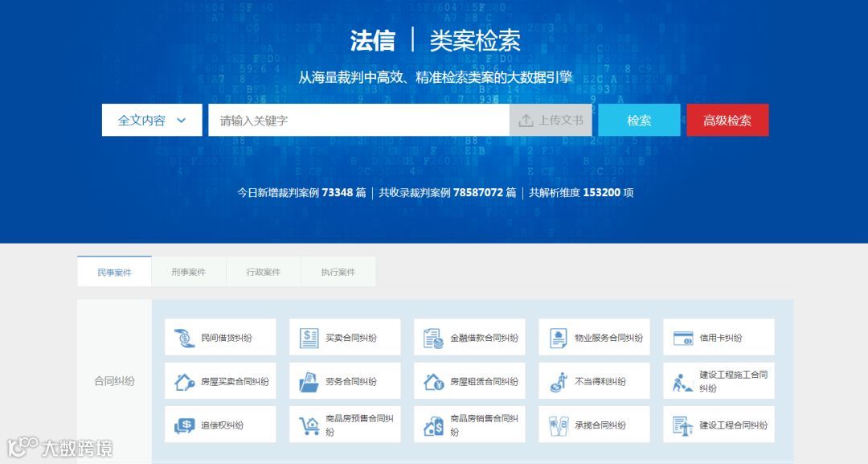Screen dimensions: 868x464
Task: Open the 追偿权纠纷 text link
Action: click(222, 425)
